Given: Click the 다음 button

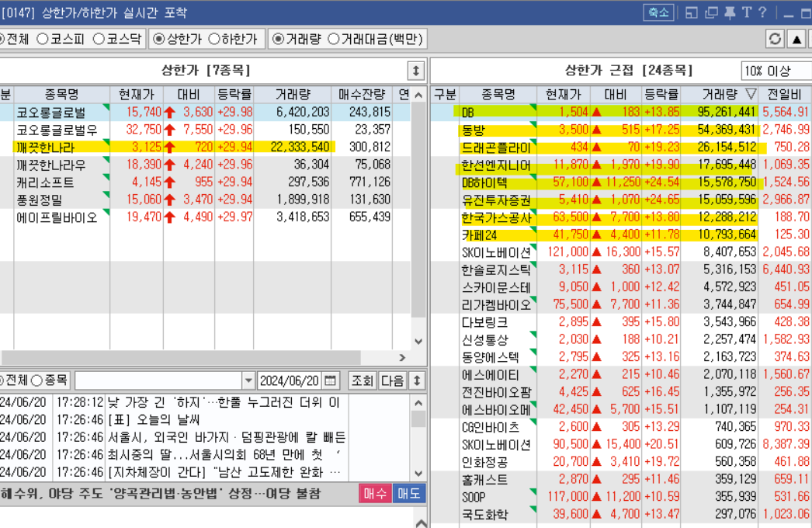Looking at the screenshot, I should 392,380.
